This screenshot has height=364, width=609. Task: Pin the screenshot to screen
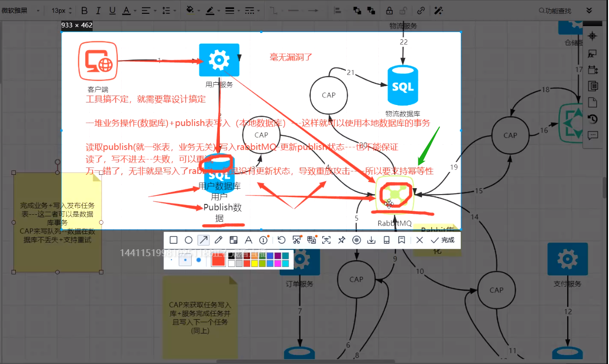[x=341, y=240]
